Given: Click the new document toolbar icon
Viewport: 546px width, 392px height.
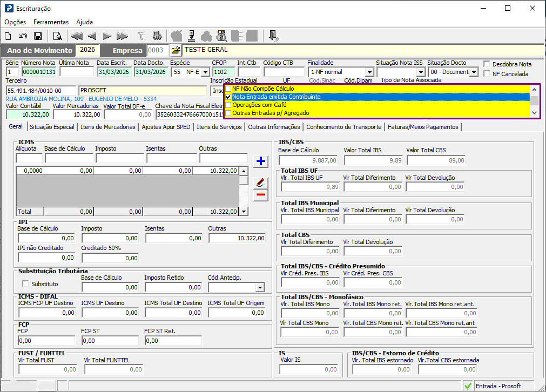Looking at the screenshot, I should click(8, 36).
